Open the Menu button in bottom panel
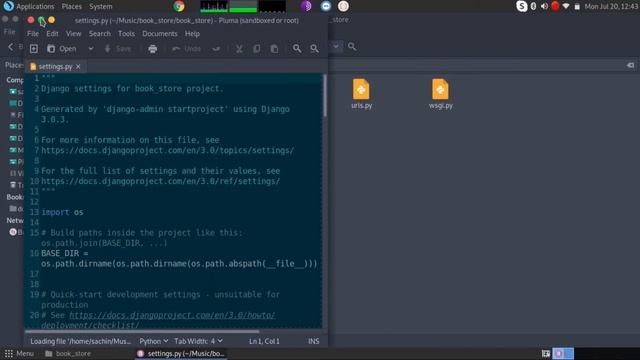Image resolution: width=640 pixels, height=360 pixels. point(19,353)
